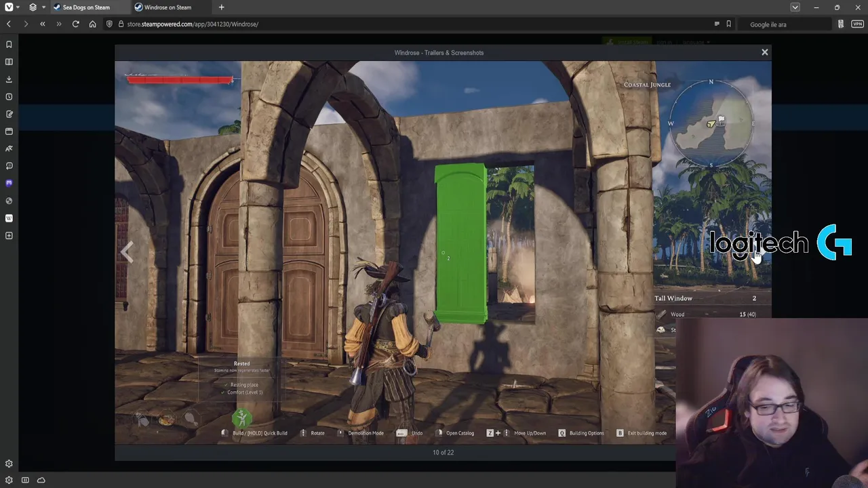Open the Mastodon web panel
Image resolution: width=868 pixels, height=488 pixels.
tap(9, 183)
